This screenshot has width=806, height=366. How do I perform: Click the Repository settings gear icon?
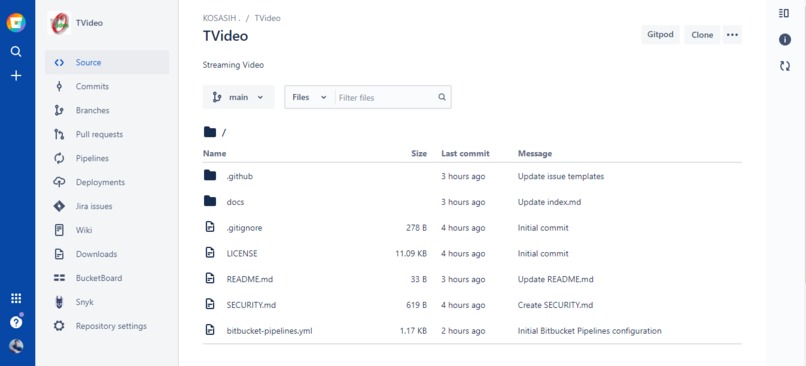tap(59, 326)
